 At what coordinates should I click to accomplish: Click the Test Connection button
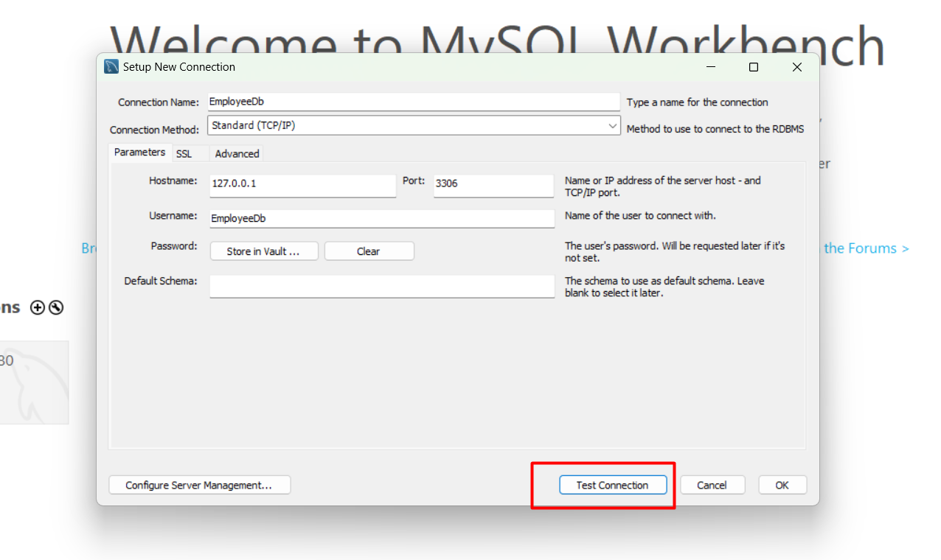point(612,485)
